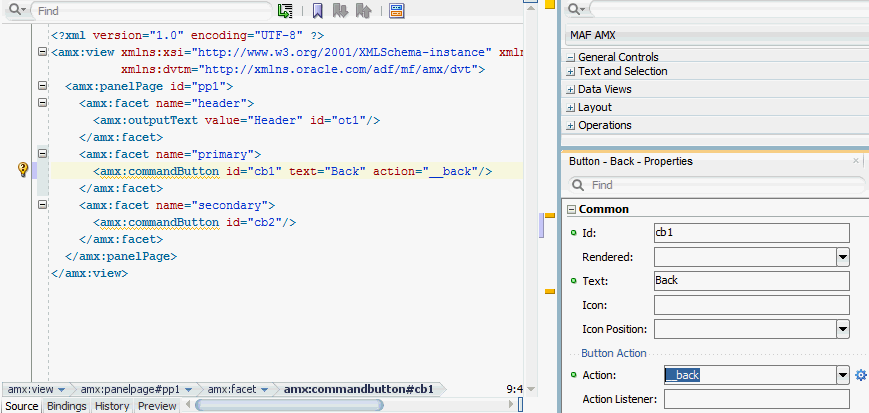
Task: Switch to the Preview tab
Action: coord(157,406)
